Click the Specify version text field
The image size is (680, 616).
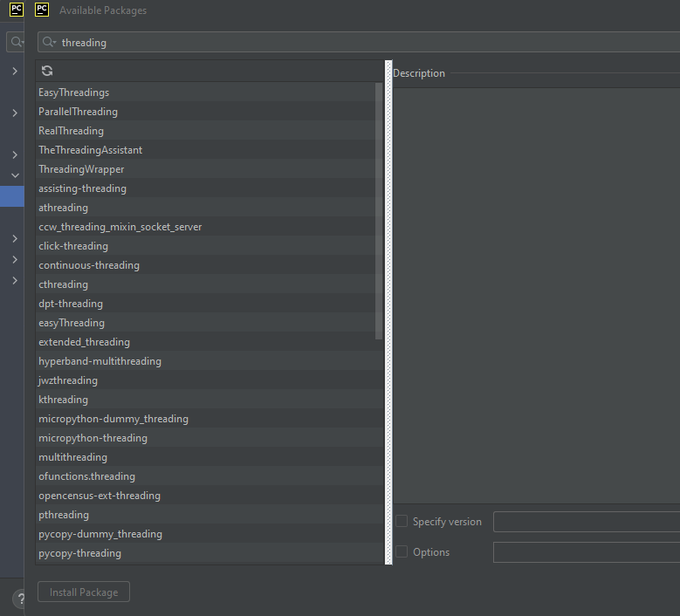(587, 522)
